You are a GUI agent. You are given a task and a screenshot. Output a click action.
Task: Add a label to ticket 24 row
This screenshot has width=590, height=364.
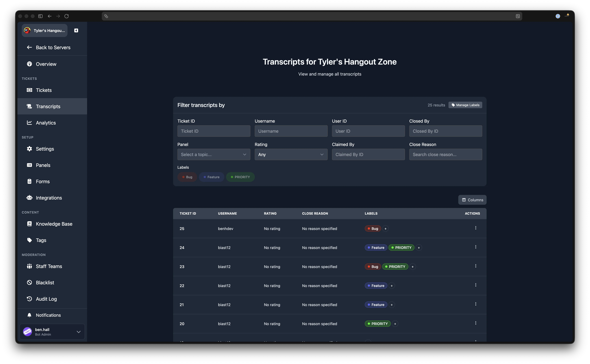tap(419, 248)
